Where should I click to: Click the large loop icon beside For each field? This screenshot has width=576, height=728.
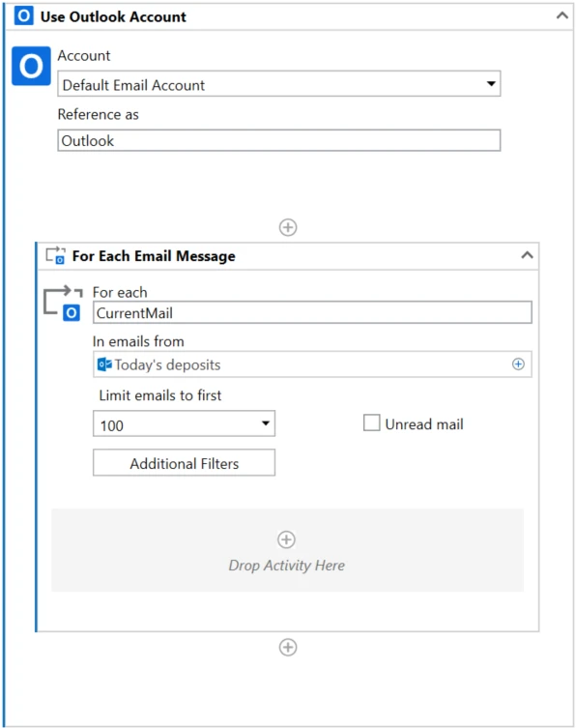[63, 303]
